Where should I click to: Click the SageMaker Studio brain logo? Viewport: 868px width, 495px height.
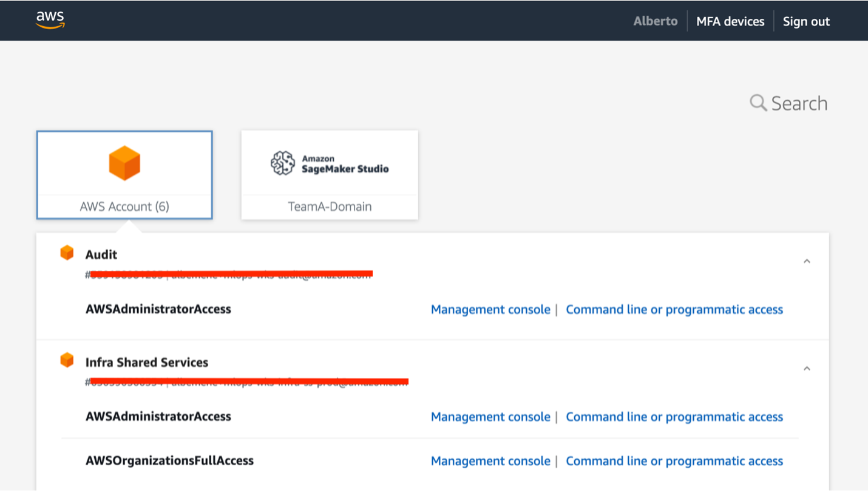tap(282, 163)
